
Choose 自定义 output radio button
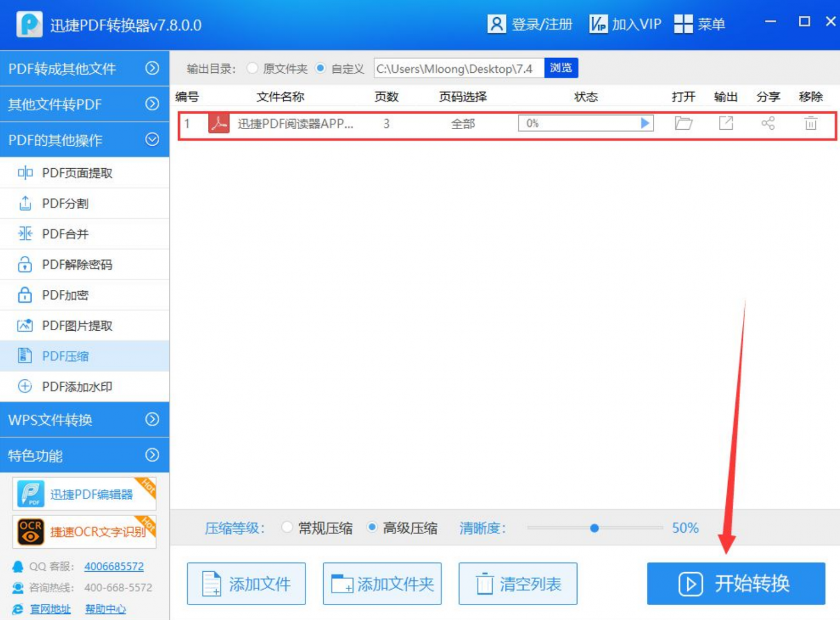[320, 68]
